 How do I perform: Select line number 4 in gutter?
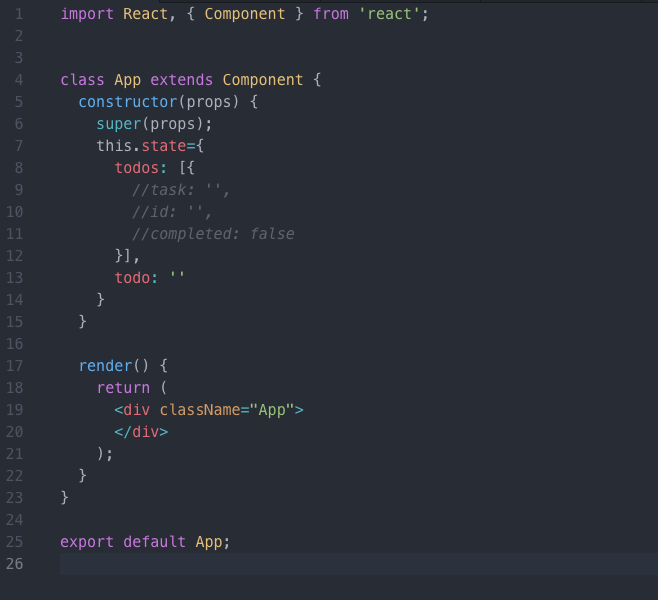pyautogui.click(x=19, y=80)
